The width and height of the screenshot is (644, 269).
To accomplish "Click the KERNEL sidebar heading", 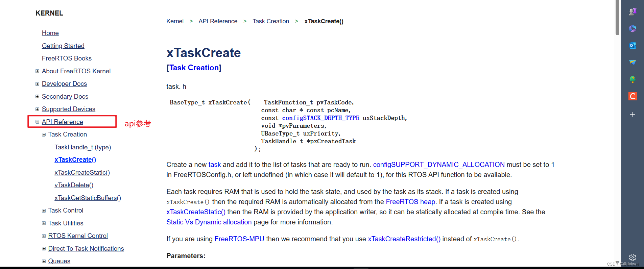I will pyautogui.click(x=49, y=13).
